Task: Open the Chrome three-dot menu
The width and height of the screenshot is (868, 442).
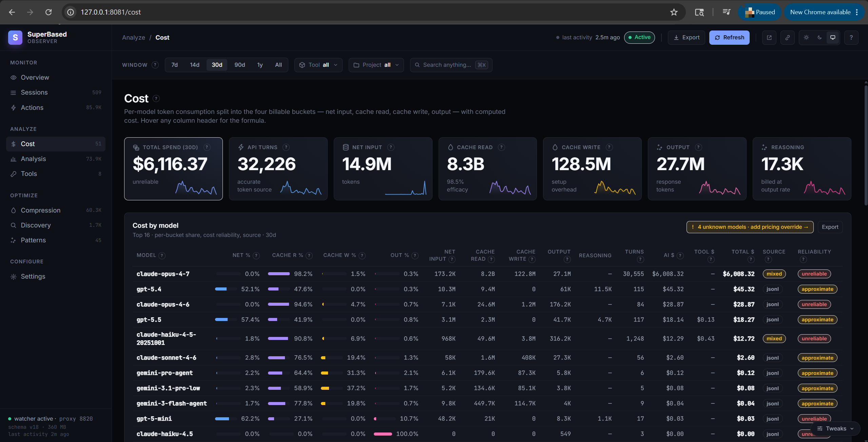Action: click(857, 12)
